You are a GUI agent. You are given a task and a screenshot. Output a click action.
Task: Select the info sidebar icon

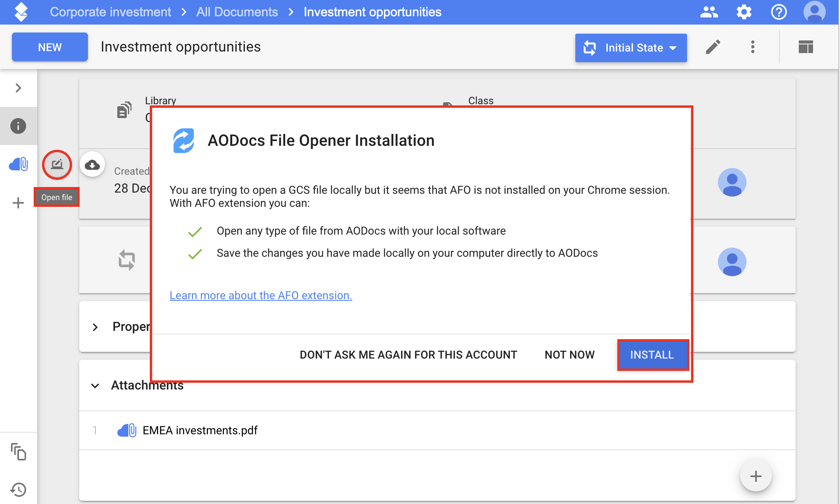18,126
